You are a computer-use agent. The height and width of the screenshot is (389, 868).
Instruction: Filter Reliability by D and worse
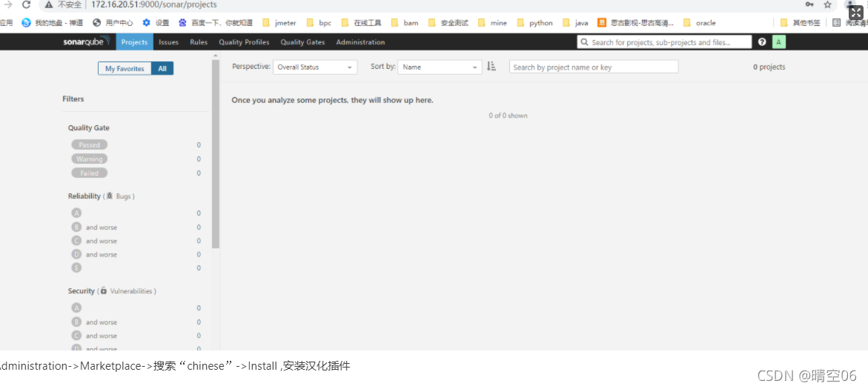(x=94, y=255)
